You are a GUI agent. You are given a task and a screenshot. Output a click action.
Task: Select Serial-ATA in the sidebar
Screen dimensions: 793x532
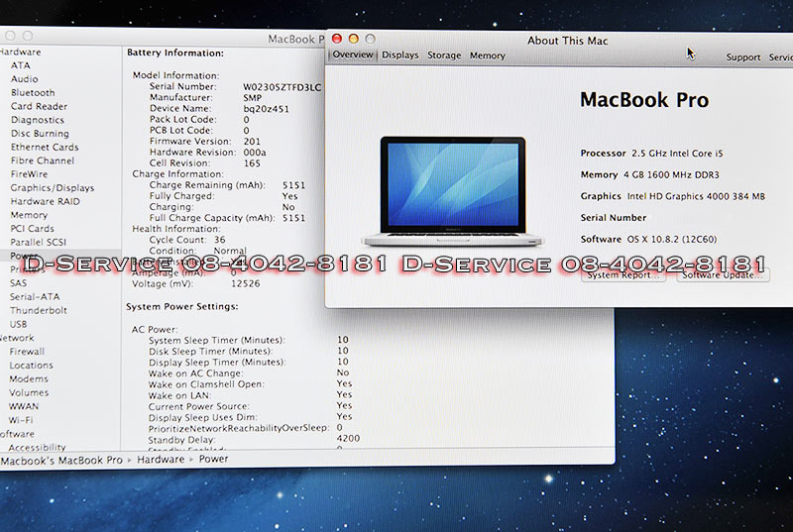click(x=35, y=297)
